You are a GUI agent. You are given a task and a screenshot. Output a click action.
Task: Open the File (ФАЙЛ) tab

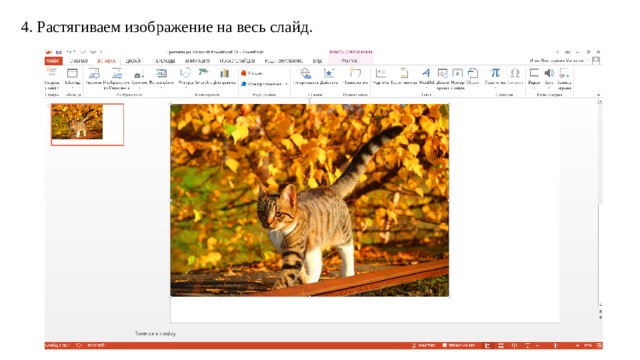coord(53,61)
